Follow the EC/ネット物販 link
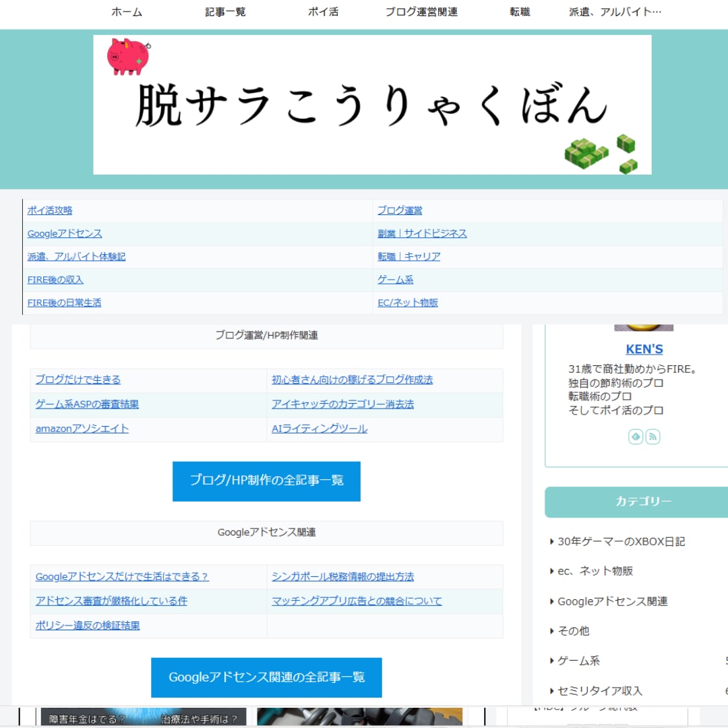The width and height of the screenshot is (728, 728). pyautogui.click(x=408, y=303)
